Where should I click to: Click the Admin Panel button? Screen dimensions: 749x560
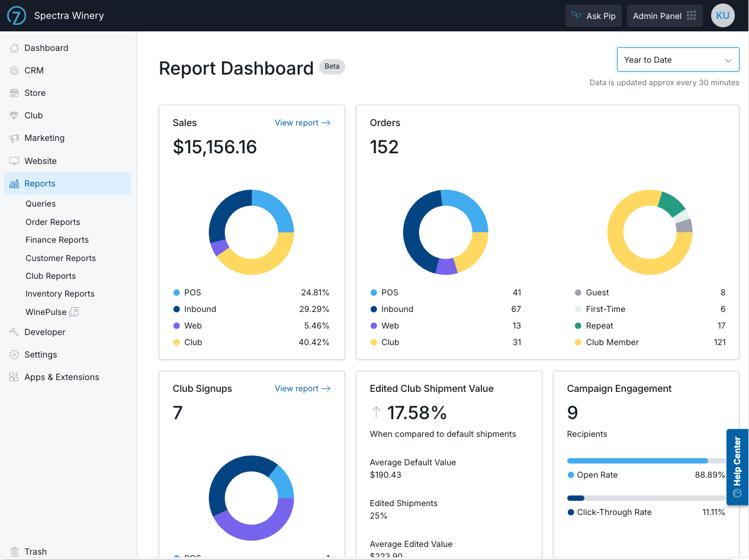(665, 16)
